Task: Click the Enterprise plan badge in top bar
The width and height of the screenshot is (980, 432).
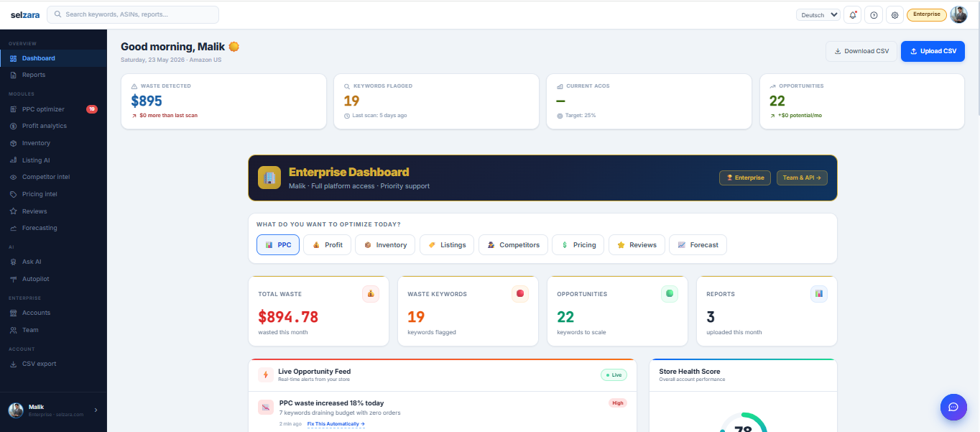Action: click(927, 14)
